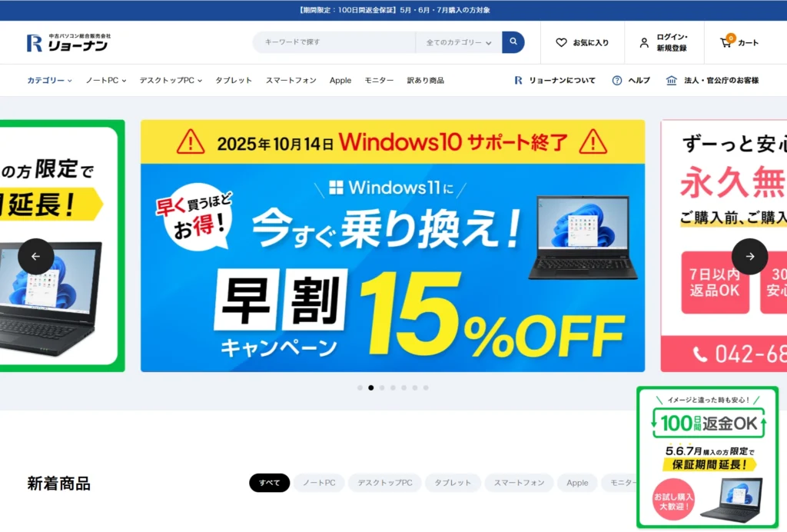Show previous banner with left arrow
787x532 pixels.
36,257
